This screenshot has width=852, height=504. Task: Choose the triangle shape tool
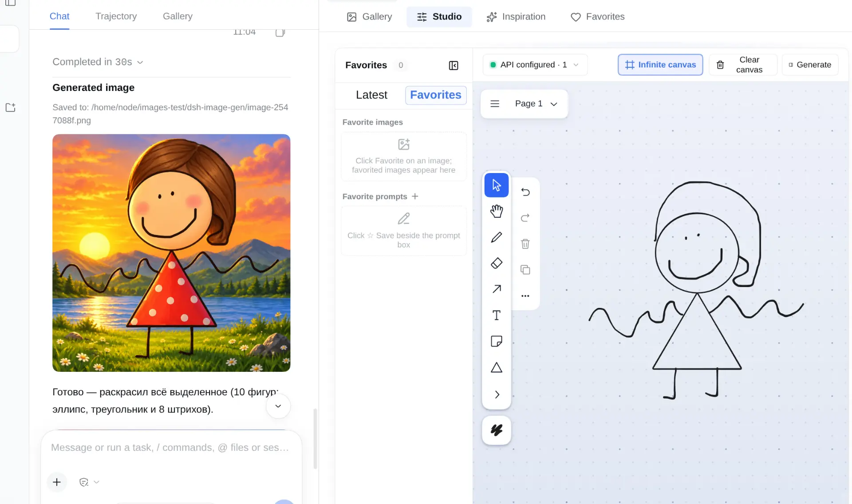coord(497,367)
